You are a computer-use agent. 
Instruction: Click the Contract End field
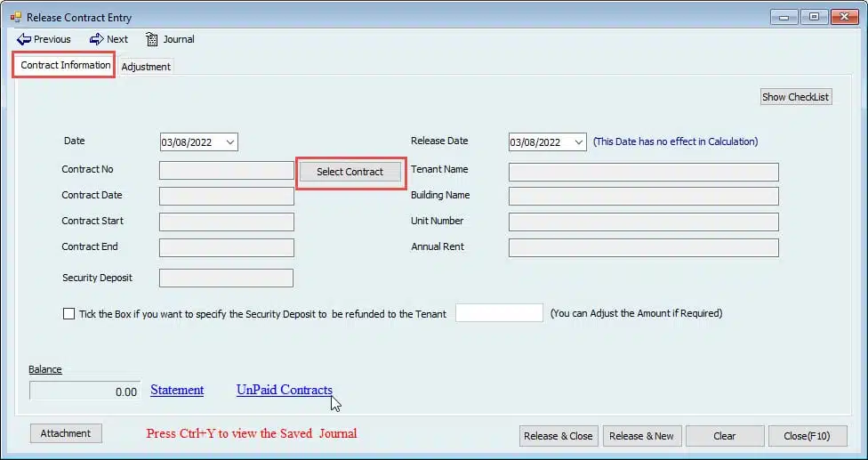pos(227,248)
